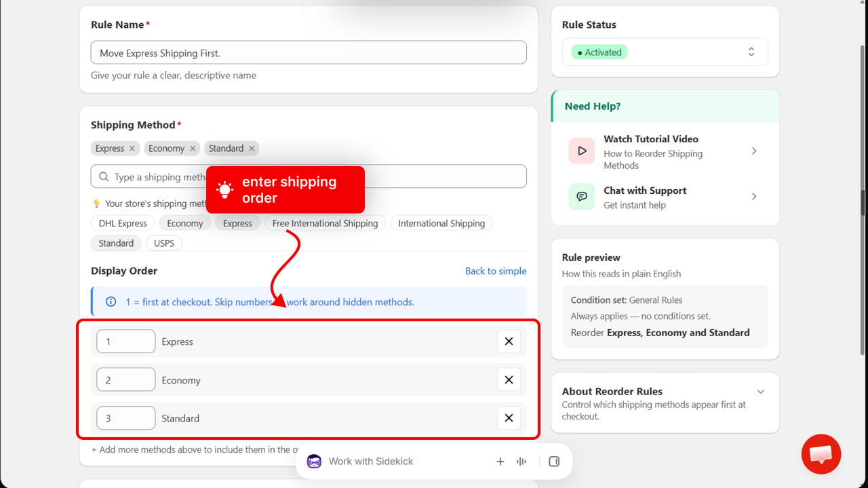
Task: Select the Express suggestion chip beside Free International Shipping
Action: click(x=237, y=223)
